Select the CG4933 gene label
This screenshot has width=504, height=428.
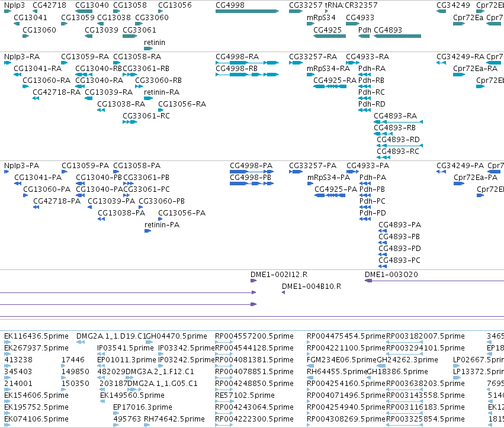[360, 17]
